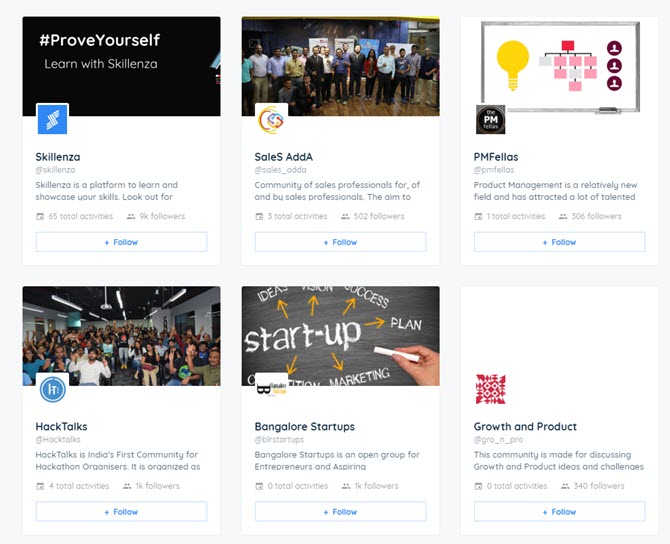Click Skillenza total activities icon
Image resolution: width=670 pixels, height=544 pixels.
(40, 216)
